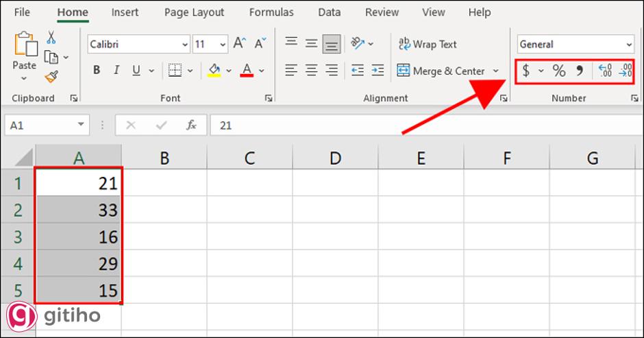This screenshot has width=644, height=338.
Task: Click cell containing 33
Action: click(x=79, y=210)
